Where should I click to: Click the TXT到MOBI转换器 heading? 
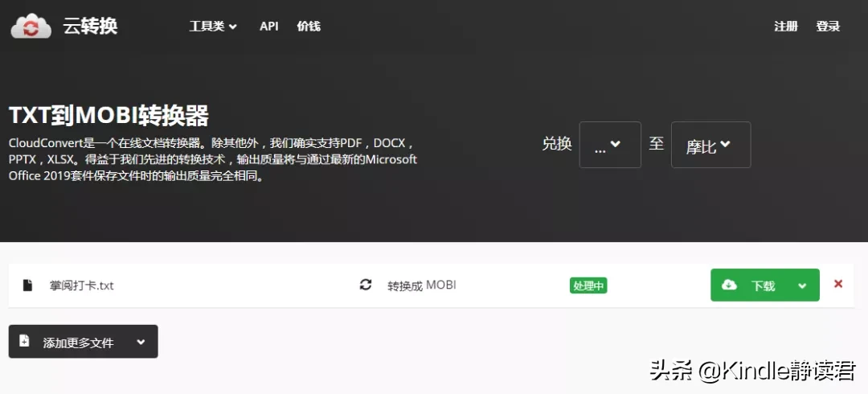[109, 115]
